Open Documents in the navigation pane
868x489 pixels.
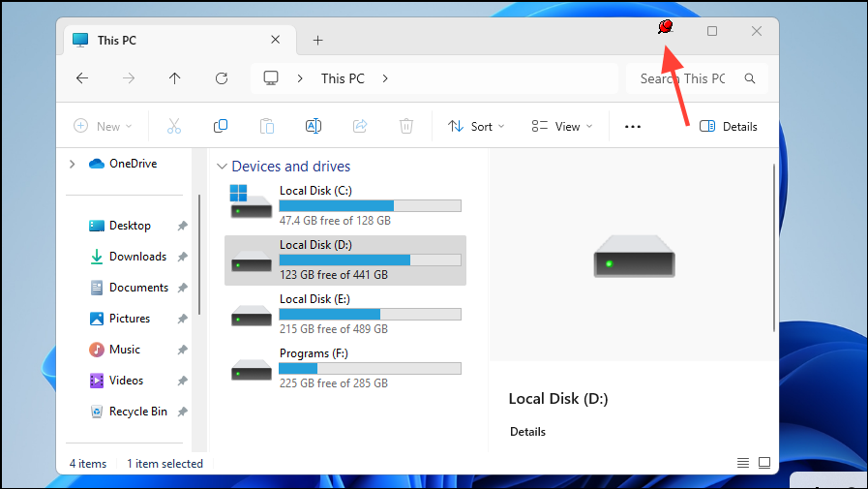[139, 288]
